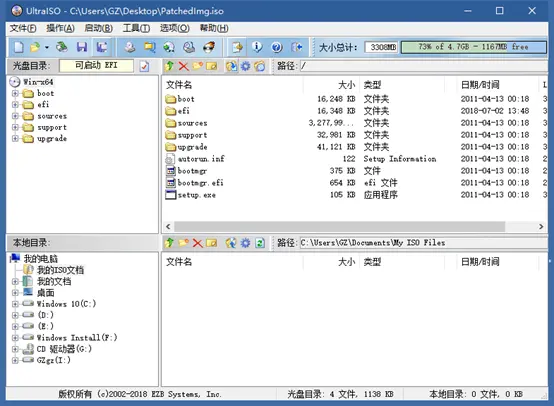Delete with red X in local pane toolbar
Viewport: 554px width, 406px height.
[198, 243]
